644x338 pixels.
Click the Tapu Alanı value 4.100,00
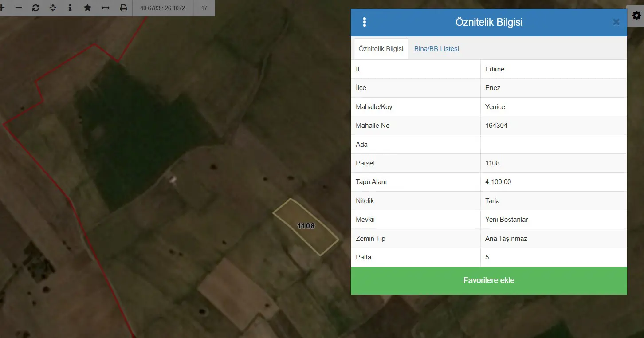point(498,182)
